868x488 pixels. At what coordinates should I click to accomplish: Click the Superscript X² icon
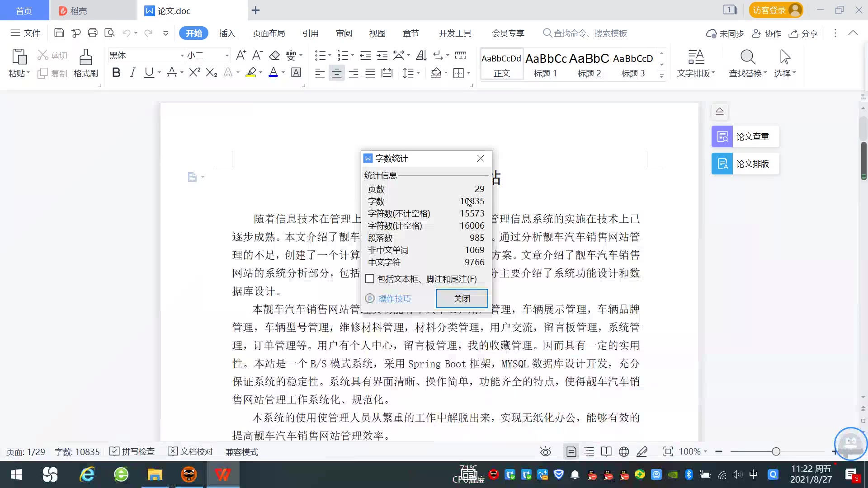[194, 72]
